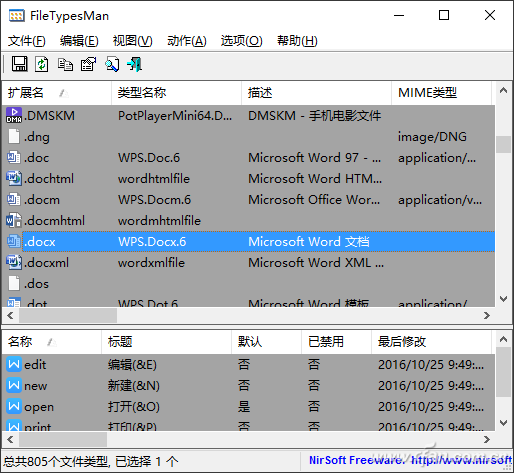Select the .dos extension row
Image resolution: width=514 pixels, height=473 pixels.
pyautogui.click(x=248, y=283)
